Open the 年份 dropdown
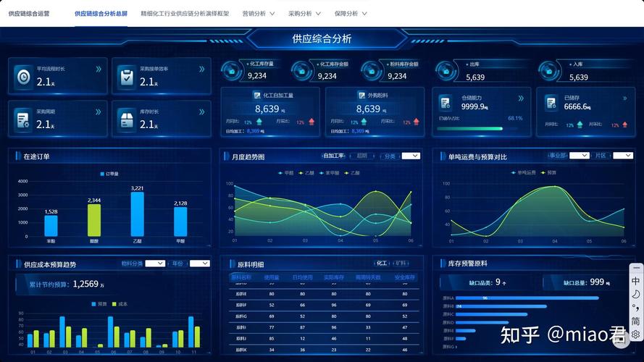Viewport: 644px width, 362px height. pyautogui.click(x=200, y=264)
